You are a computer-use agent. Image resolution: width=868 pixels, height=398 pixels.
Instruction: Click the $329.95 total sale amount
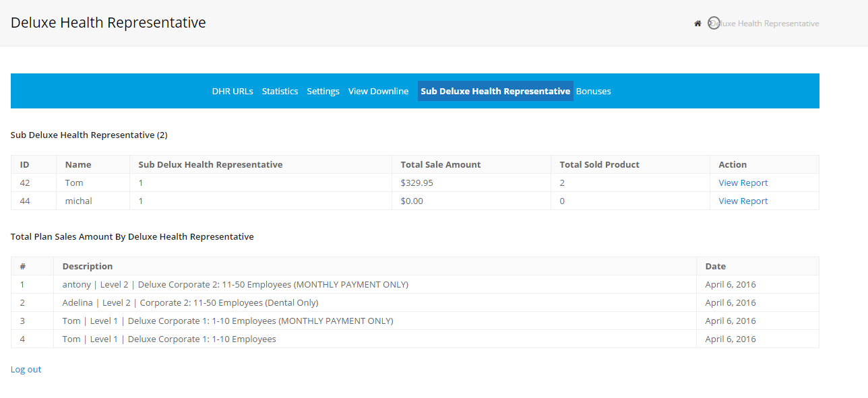coord(416,183)
